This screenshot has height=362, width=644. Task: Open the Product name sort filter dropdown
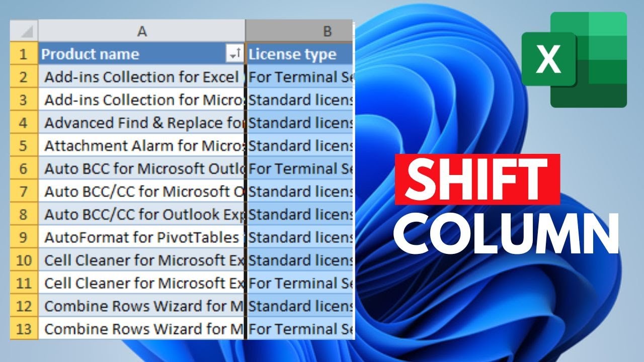pyautogui.click(x=234, y=54)
